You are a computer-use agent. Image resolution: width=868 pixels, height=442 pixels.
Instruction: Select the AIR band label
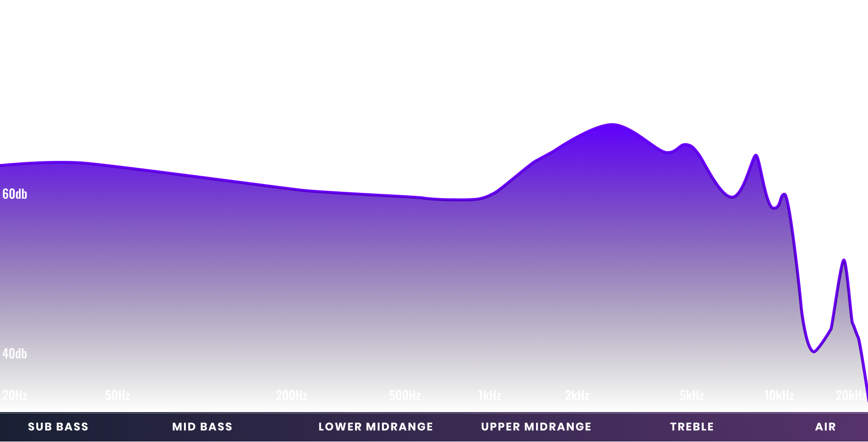825,427
